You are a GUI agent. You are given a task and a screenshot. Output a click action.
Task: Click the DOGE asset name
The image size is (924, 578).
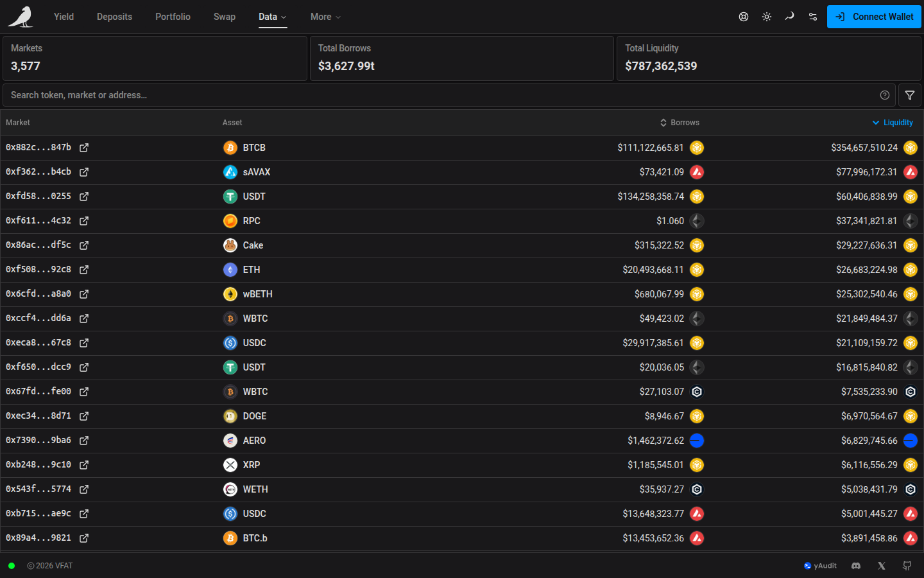[x=255, y=416]
